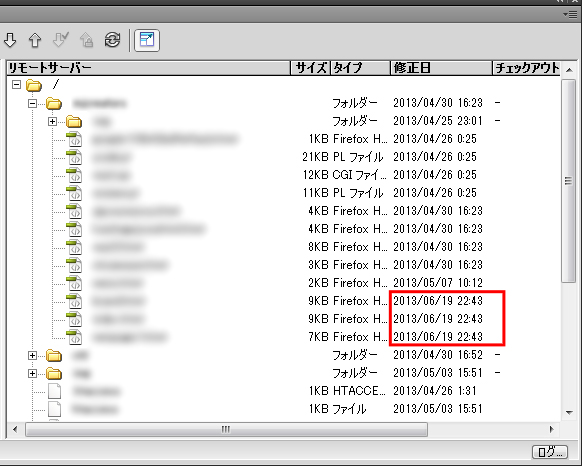The height and width of the screenshot is (466, 582).
Task: Select the root folder icon
Action: pyautogui.click(x=34, y=85)
